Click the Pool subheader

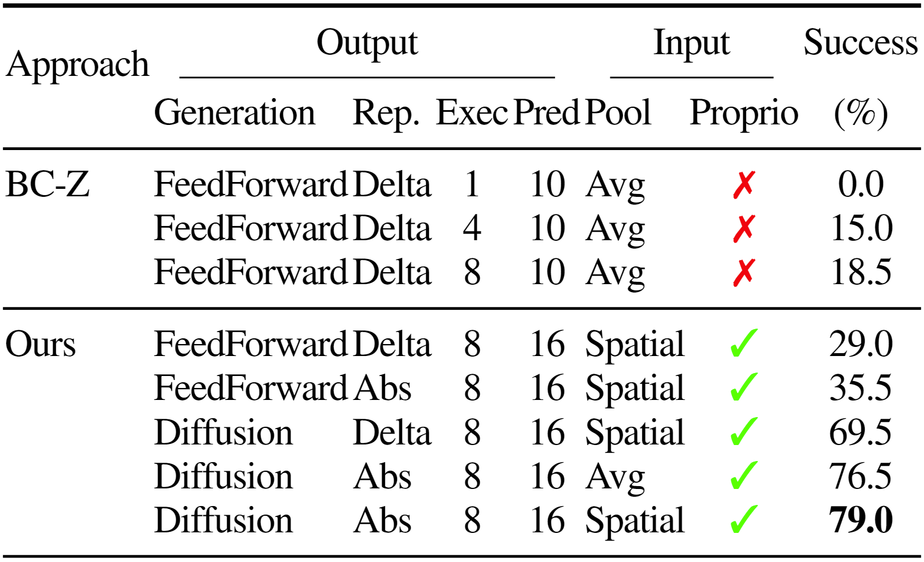pyautogui.click(x=618, y=113)
